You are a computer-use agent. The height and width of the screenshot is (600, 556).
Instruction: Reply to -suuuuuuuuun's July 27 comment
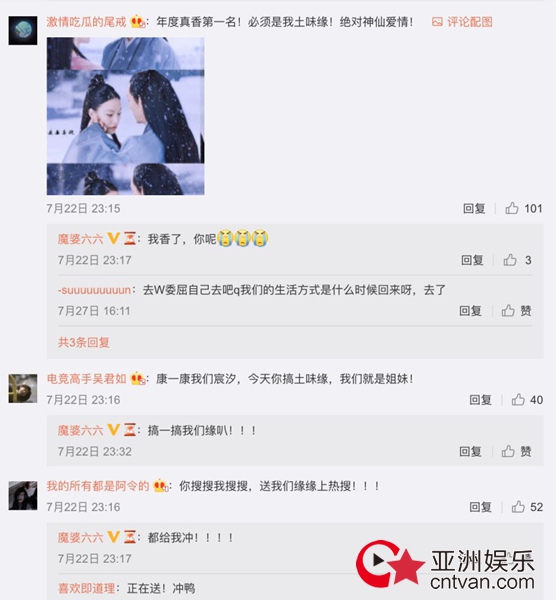470,311
